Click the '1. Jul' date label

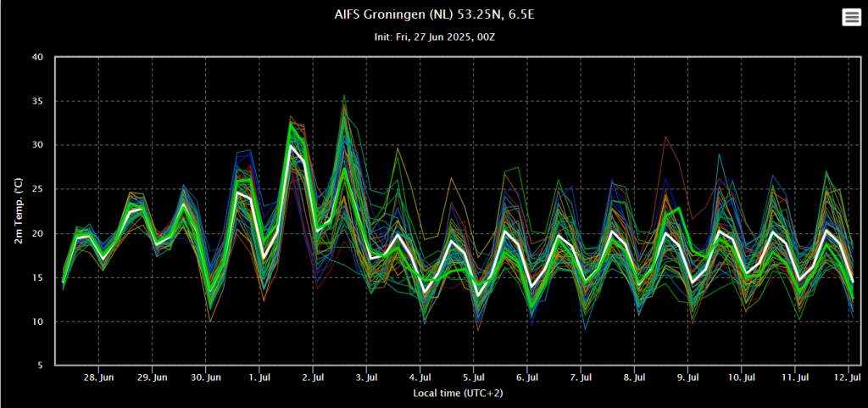pyautogui.click(x=259, y=377)
